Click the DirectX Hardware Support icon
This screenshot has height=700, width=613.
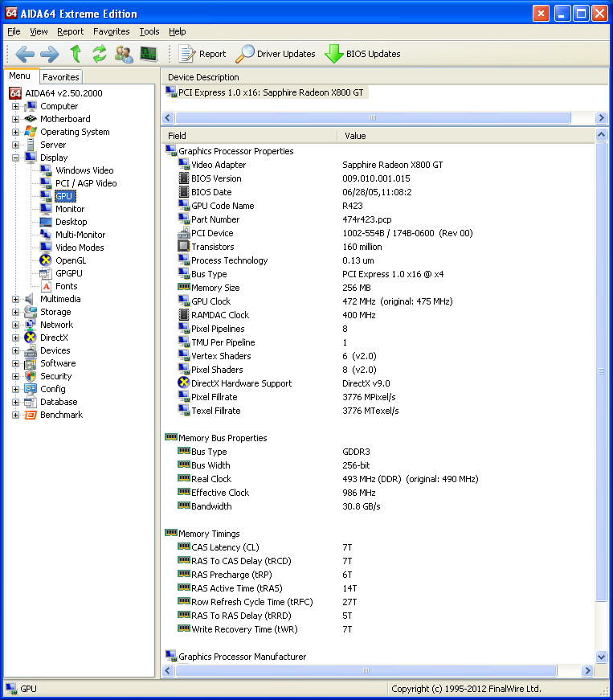[x=183, y=383]
